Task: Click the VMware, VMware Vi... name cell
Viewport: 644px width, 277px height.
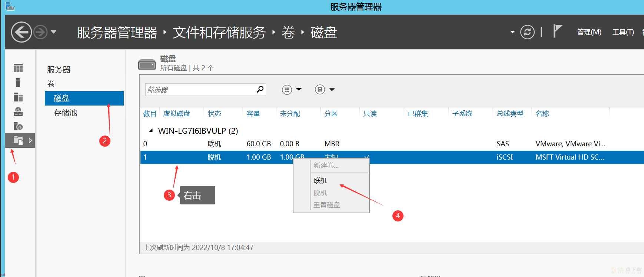Action: (x=570, y=144)
